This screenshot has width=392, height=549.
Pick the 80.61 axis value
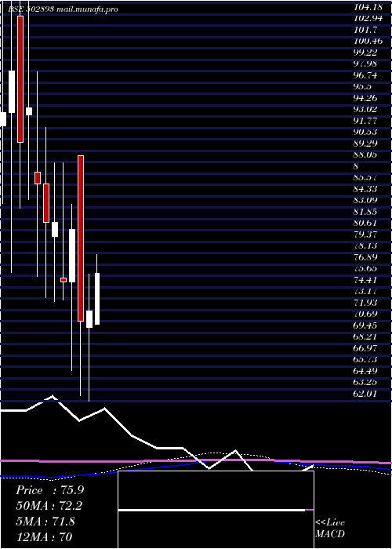[365, 224]
